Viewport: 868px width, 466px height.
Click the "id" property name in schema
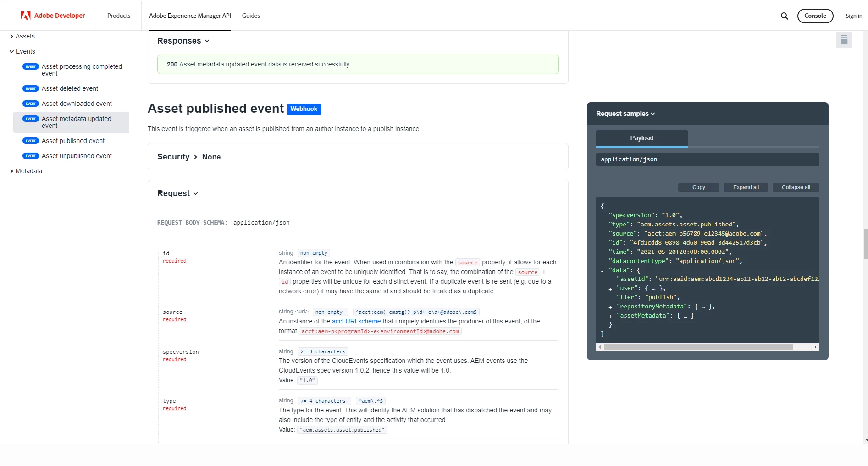166,253
